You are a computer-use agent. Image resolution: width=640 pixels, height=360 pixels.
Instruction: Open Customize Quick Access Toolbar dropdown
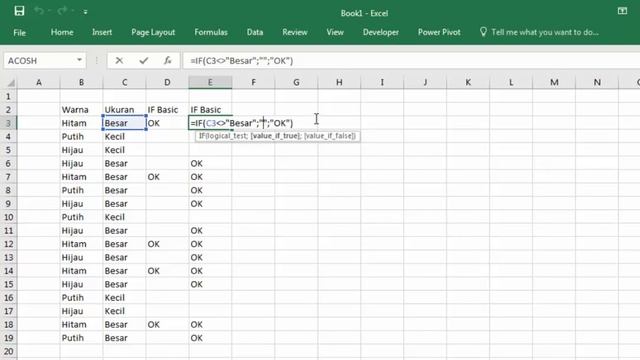(85, 12)
